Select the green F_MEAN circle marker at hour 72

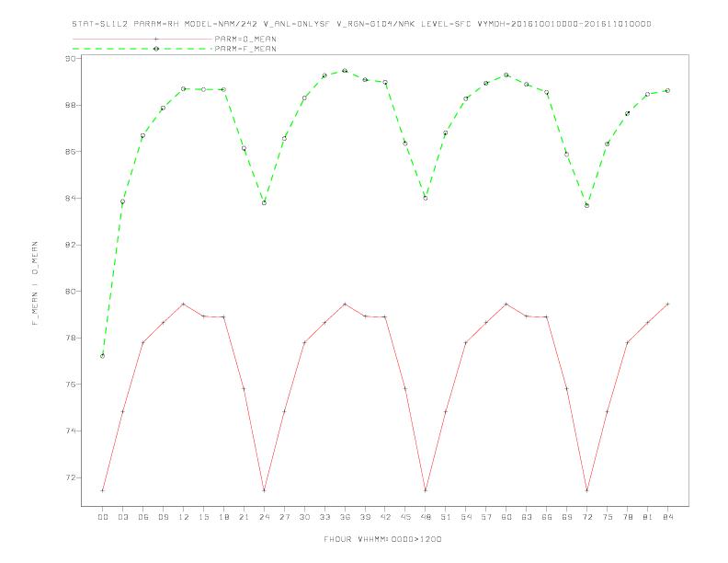[x=586, y=205]
